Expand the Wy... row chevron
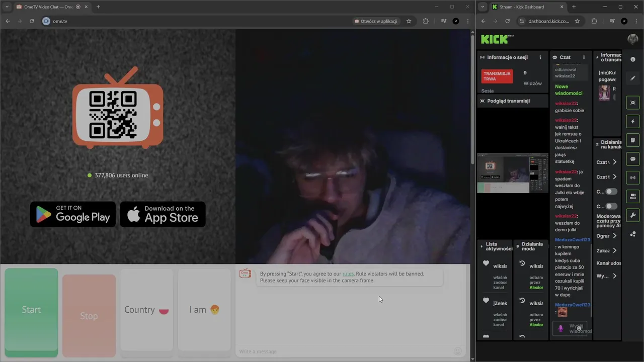This screenshot has width=644, height=362. 615,276
